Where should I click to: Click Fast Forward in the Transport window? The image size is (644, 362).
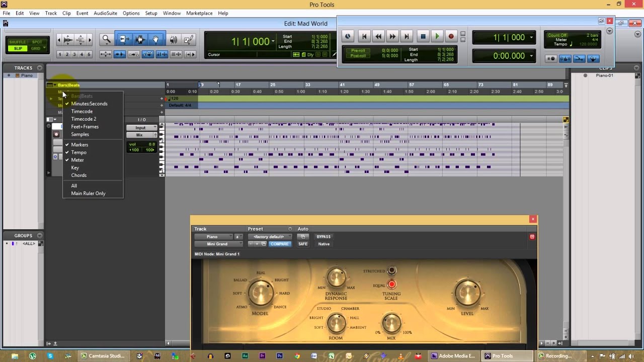click(x=392, y=36)
